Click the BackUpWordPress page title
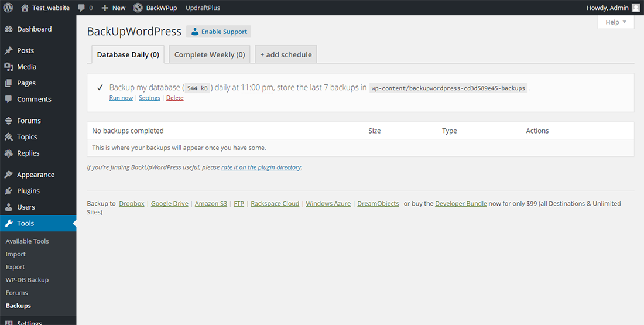The height and width of the screenshot is (325, 644). [x=134, y=32]
